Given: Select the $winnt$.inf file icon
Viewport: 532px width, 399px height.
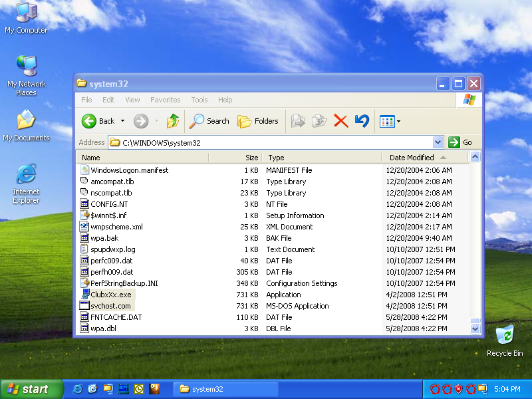Looking at the screenshot, I should (84, 215).
